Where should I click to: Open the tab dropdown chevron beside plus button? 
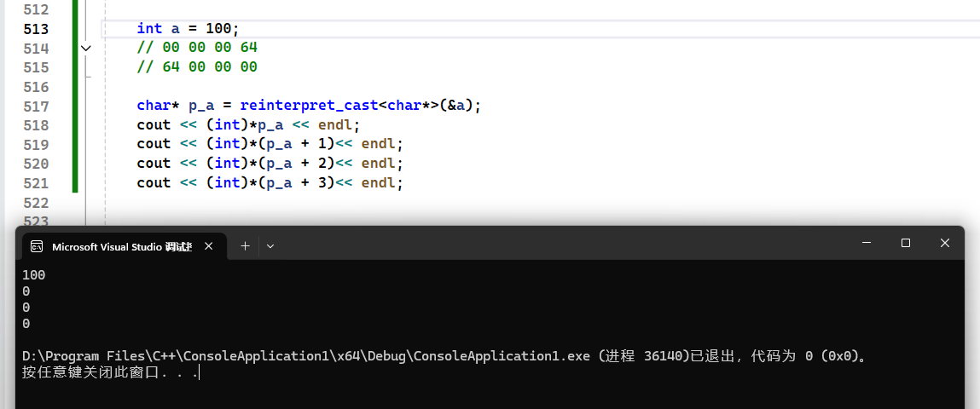coord(270,245)
